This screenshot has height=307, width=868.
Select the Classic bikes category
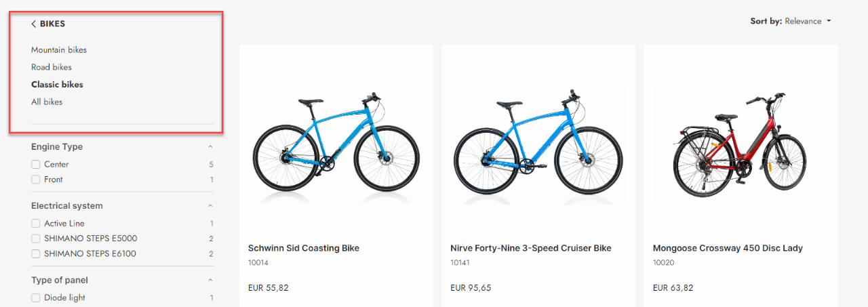coord(57,85)
